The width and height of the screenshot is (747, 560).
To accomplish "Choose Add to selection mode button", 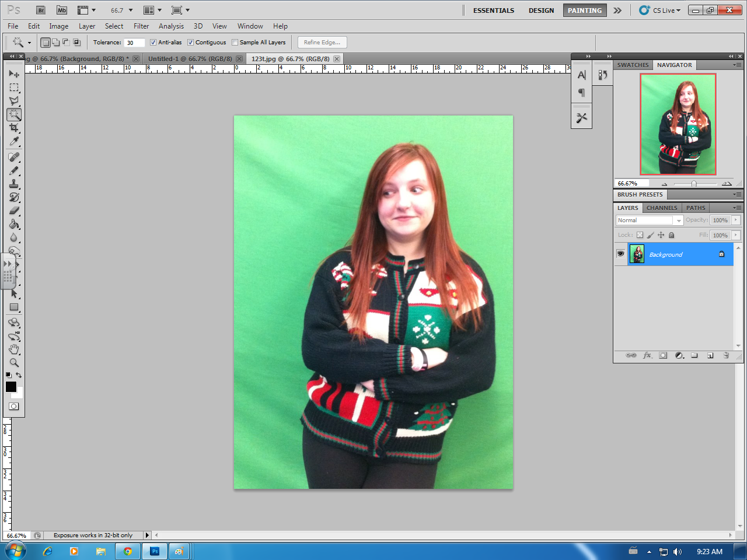I will coord(56,42).
